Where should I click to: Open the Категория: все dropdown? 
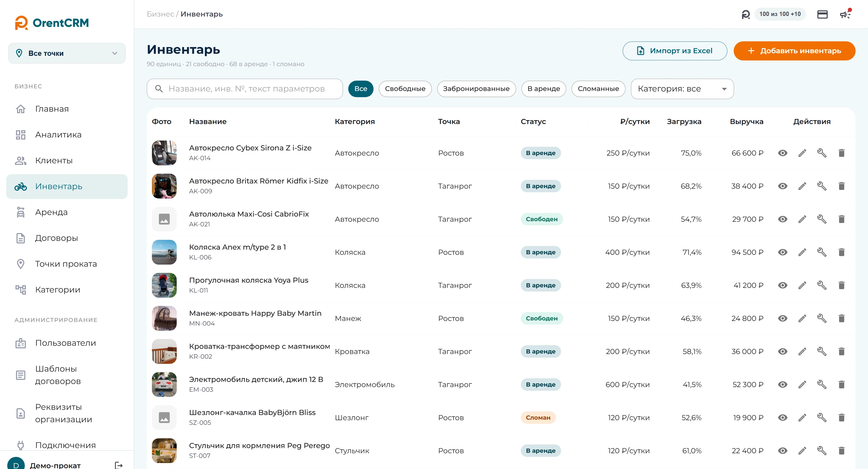[682, 89]
